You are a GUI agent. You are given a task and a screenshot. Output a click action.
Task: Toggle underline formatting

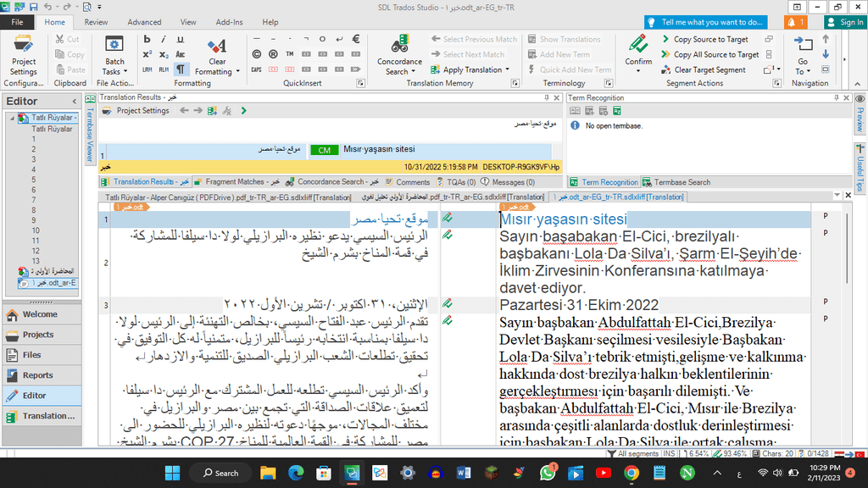click(x=179, y=39)
